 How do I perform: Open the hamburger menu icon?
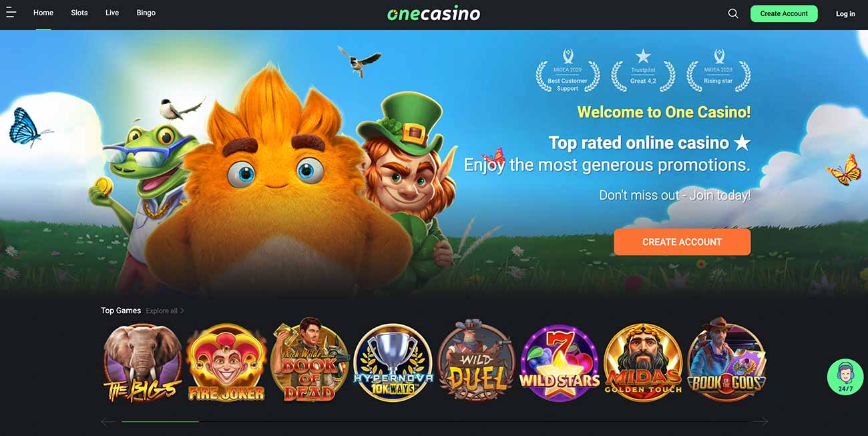(x=11, y=13)
